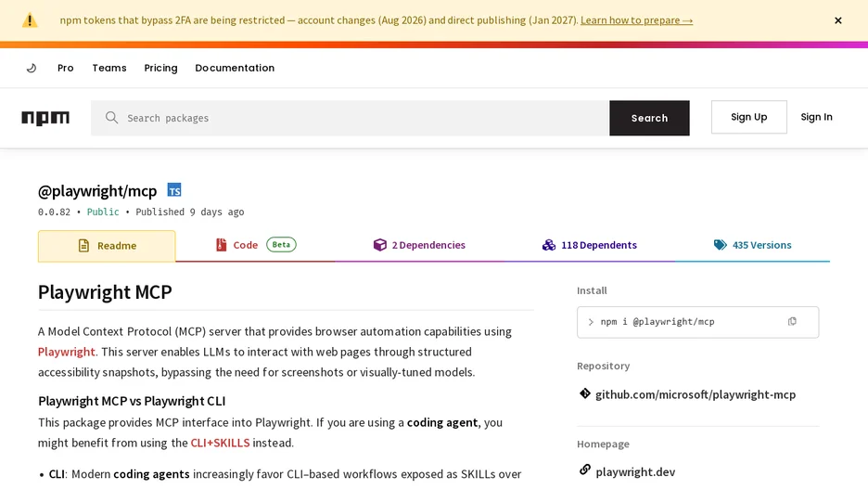Click the Dependencies cube icon
The height and width of the screenshot is (489, 868).
(x=380, y=245)
